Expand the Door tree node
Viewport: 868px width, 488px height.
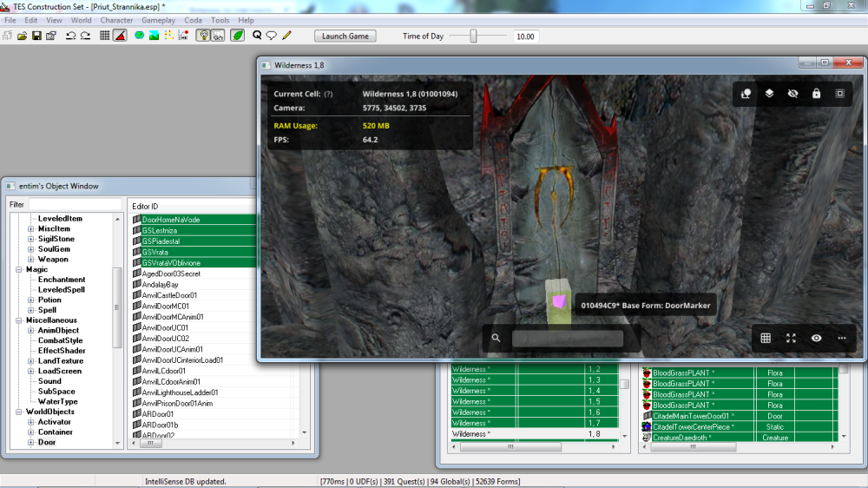coord(31,442)
